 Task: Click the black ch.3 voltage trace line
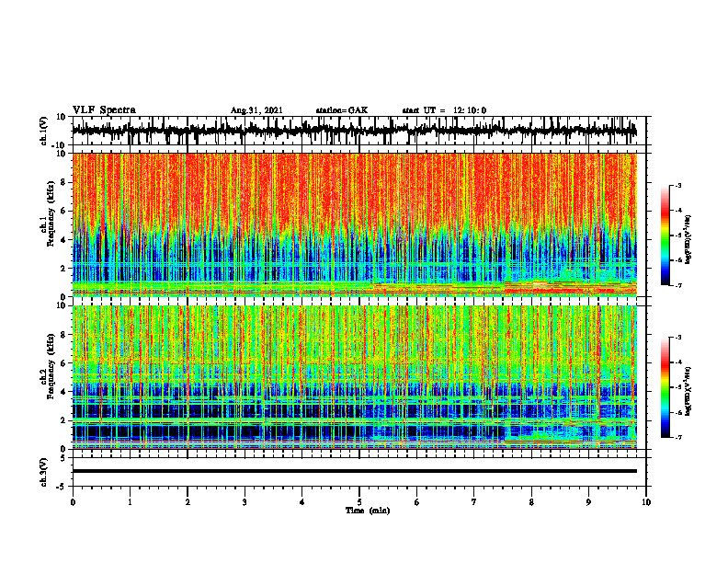click(354, 471)
